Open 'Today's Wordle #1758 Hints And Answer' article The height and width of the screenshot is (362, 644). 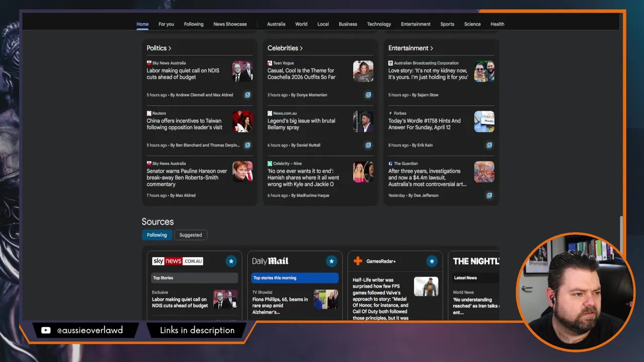424,124
